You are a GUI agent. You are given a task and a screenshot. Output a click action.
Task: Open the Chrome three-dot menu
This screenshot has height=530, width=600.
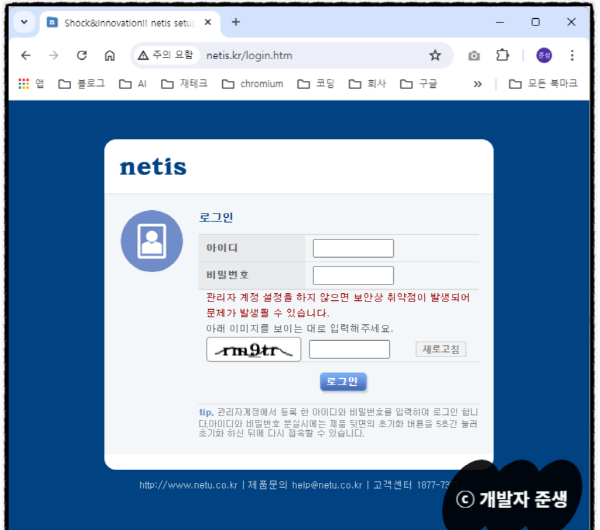pos(572,55)
